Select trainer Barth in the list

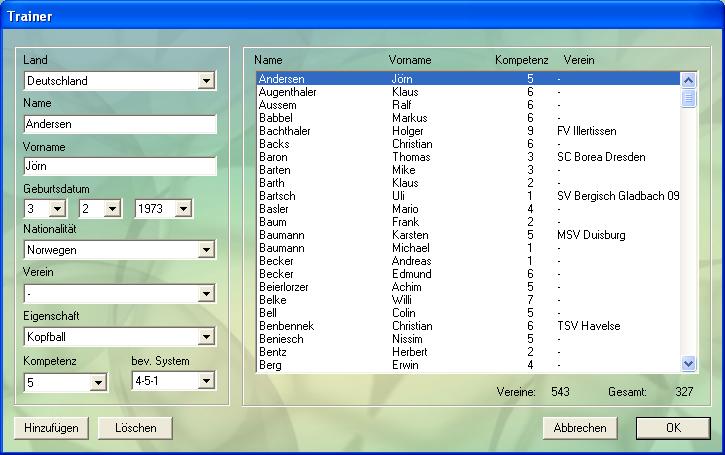(468, 183)
